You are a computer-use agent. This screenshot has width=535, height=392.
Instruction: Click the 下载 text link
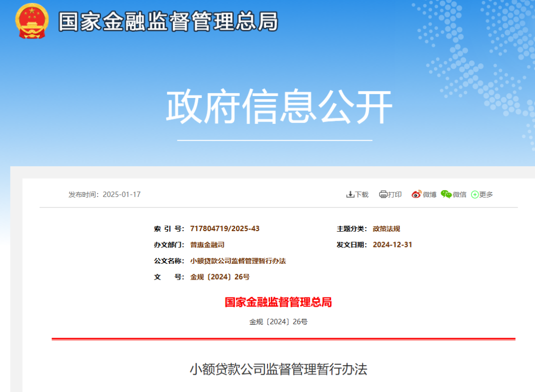click(362, 195)
